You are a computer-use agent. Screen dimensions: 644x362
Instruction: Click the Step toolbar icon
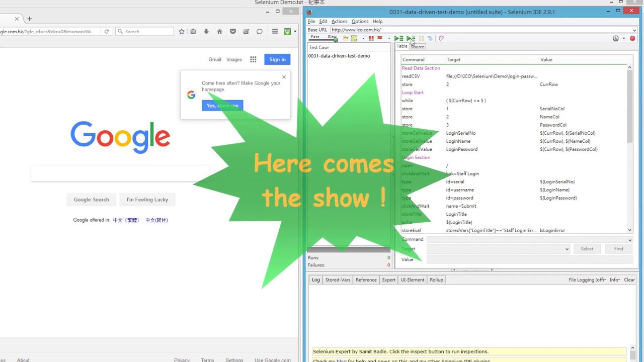430,38
